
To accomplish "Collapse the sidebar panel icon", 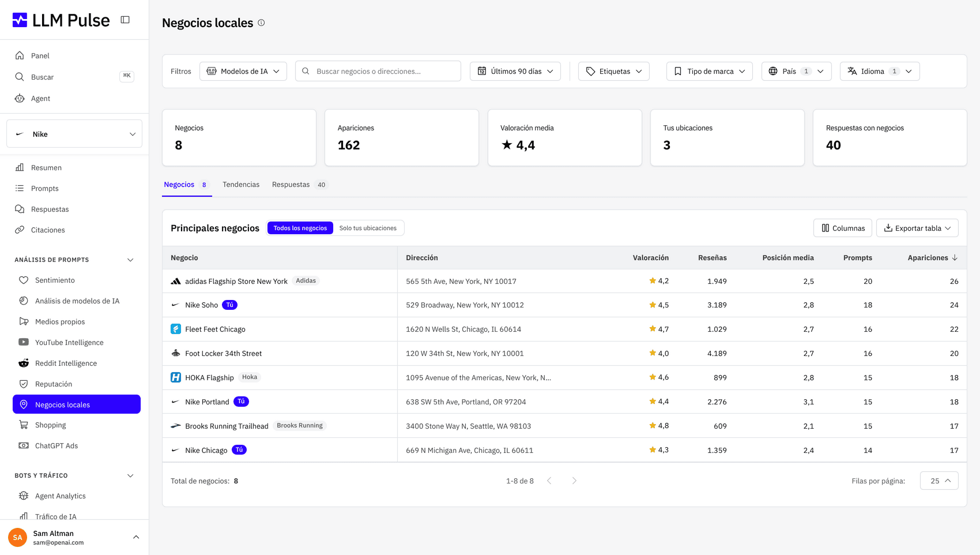I will pyautogui.click(x=125, y=20).
